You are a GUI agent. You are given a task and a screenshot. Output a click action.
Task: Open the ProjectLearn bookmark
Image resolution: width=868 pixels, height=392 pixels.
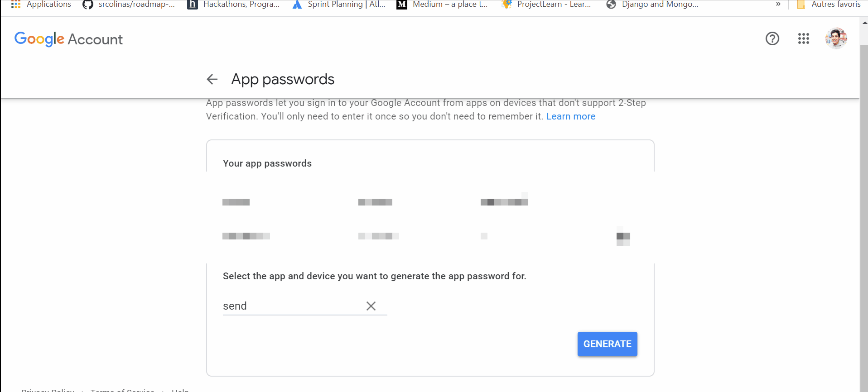click(546, 5)
